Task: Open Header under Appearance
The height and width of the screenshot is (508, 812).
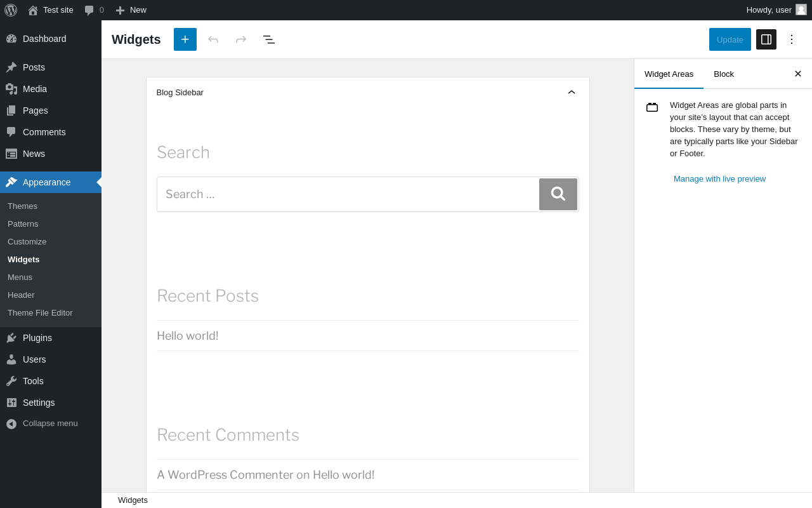Action: (x=21, y=295)
